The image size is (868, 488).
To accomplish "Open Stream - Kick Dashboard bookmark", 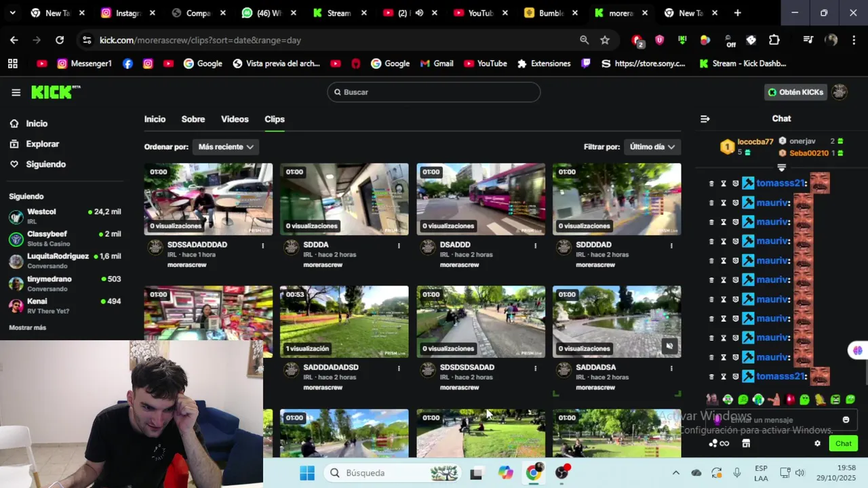I will [x=743, y=64].
